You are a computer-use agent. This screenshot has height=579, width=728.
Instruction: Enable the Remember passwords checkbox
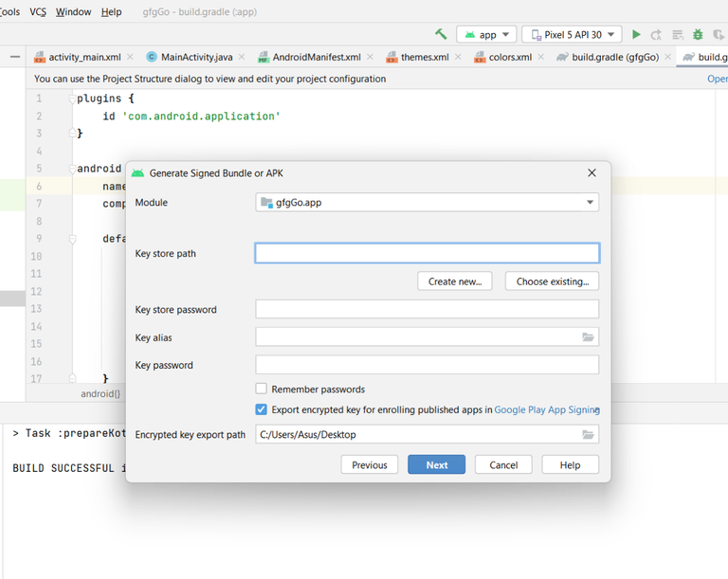[262, 389]
